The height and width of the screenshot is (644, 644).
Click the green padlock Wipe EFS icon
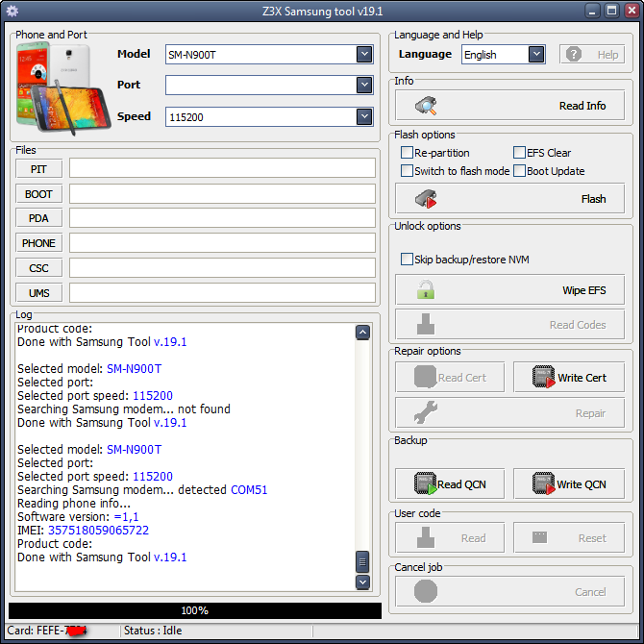coord(426,289)
